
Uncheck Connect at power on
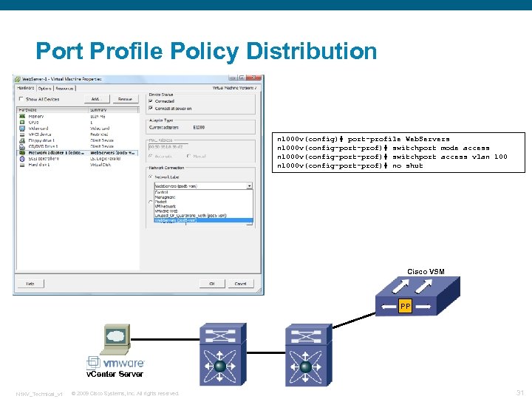[151, 108]
